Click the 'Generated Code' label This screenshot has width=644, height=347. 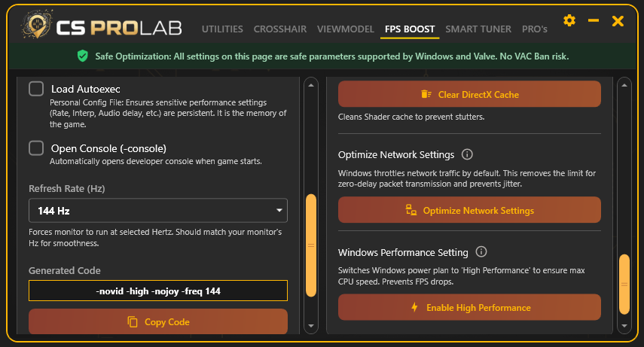click(65, 271)
